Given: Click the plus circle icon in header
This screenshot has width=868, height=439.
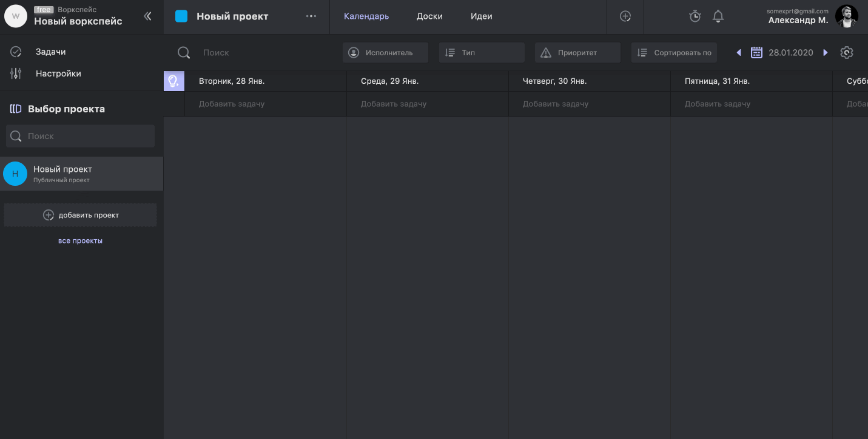Looking at the screenshot, I should pyautogui.click(x=625, y=16).
